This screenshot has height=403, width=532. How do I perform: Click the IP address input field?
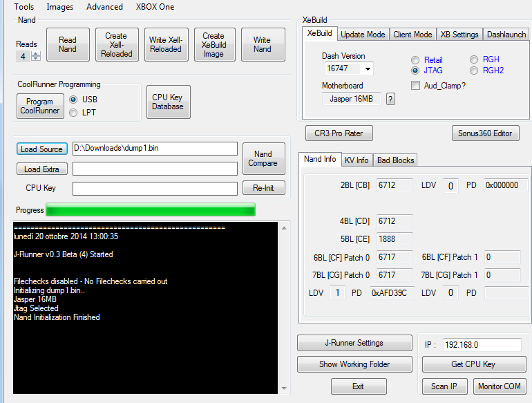click(482, 345)
